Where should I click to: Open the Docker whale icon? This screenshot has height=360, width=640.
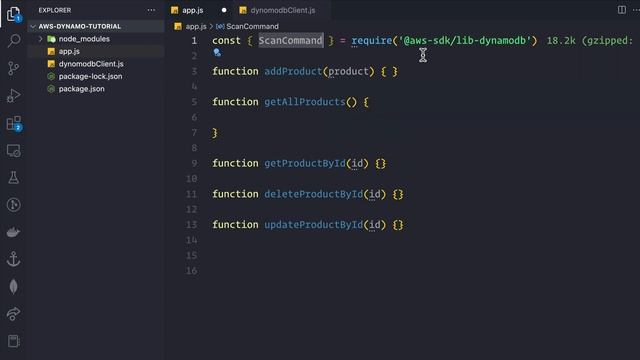(13, 232)
